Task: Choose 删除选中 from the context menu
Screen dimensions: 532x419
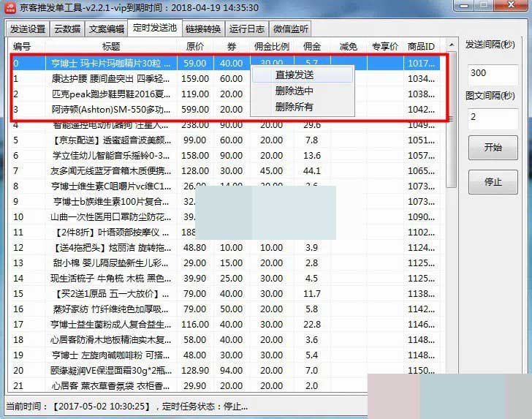Action: tap(303, 91)
